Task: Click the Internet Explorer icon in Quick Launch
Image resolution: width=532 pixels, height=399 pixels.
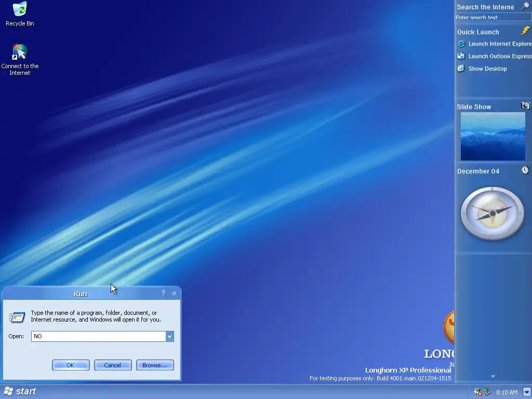Action: pos(461,44)
